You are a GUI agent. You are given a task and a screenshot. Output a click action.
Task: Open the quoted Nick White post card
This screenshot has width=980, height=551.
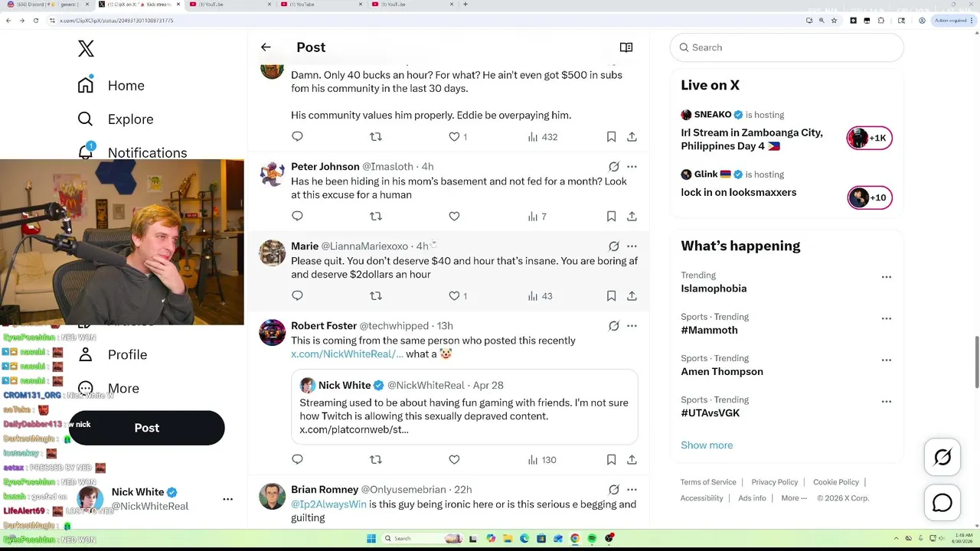tap(464, 406)
